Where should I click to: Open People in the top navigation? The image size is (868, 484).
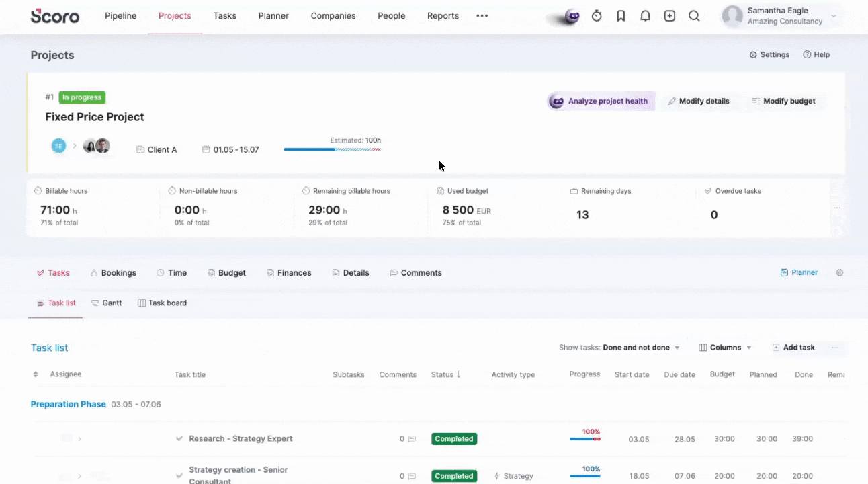[x=391, y=16]
